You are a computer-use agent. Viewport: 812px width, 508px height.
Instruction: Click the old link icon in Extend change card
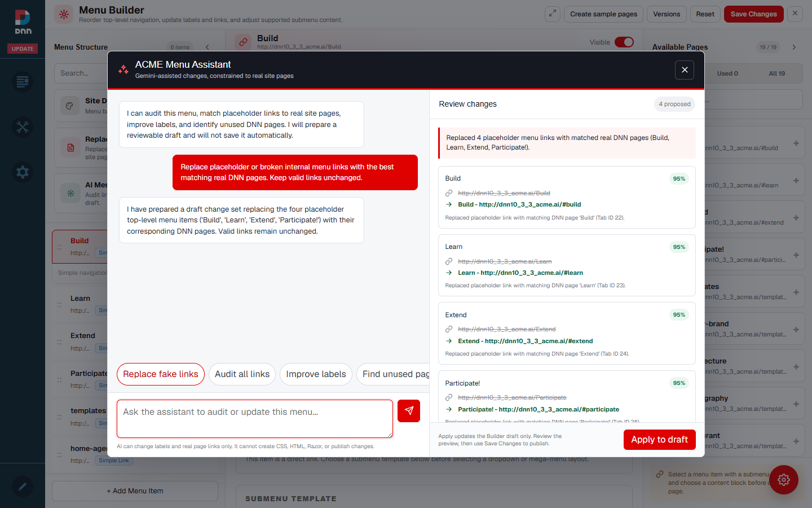tap(449, 329)
